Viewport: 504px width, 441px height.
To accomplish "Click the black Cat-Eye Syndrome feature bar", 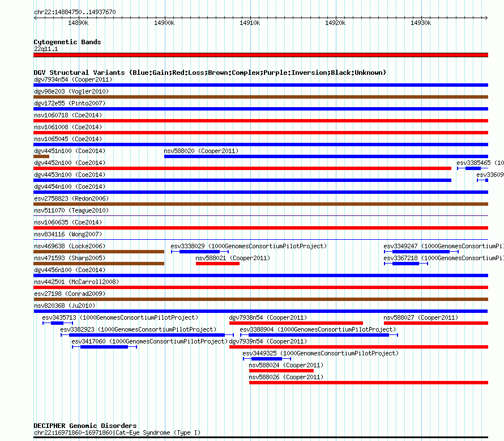I will pos(260,438).
